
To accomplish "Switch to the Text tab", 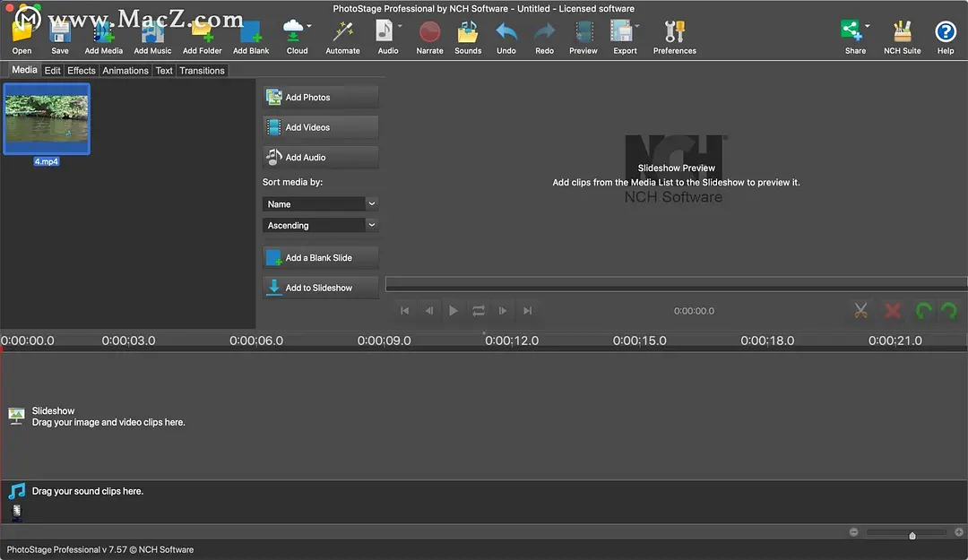I will 164,71.
